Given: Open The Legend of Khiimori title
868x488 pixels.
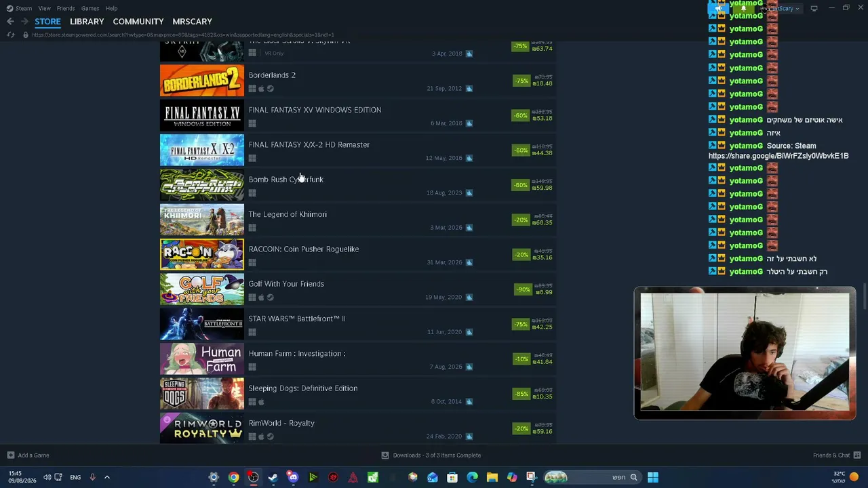Looking at the screenshot, I should [x=288, y=214].
